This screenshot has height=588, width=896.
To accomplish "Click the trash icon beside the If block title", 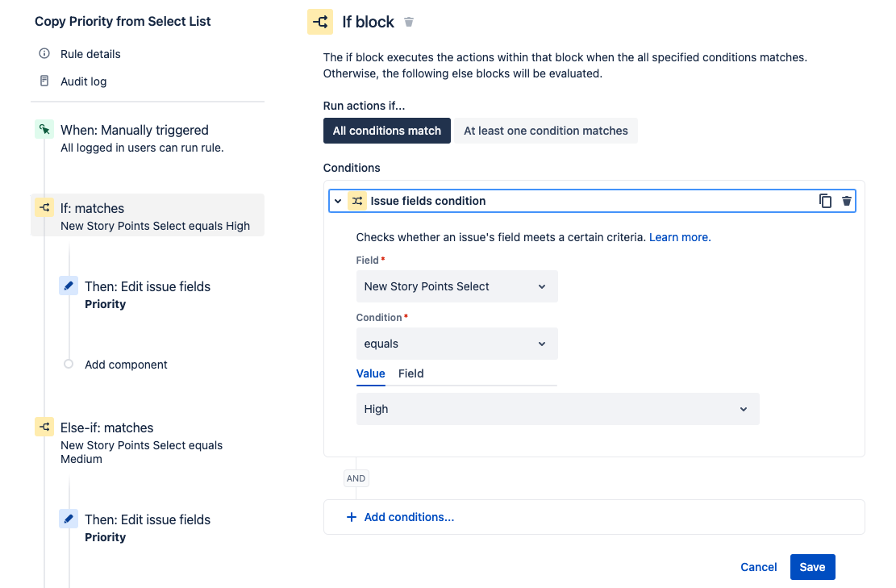I will (408, 22).
